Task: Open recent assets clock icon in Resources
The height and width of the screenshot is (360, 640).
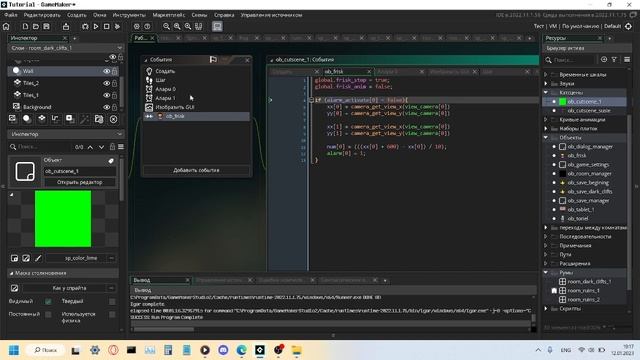Action: pos(604,60)
